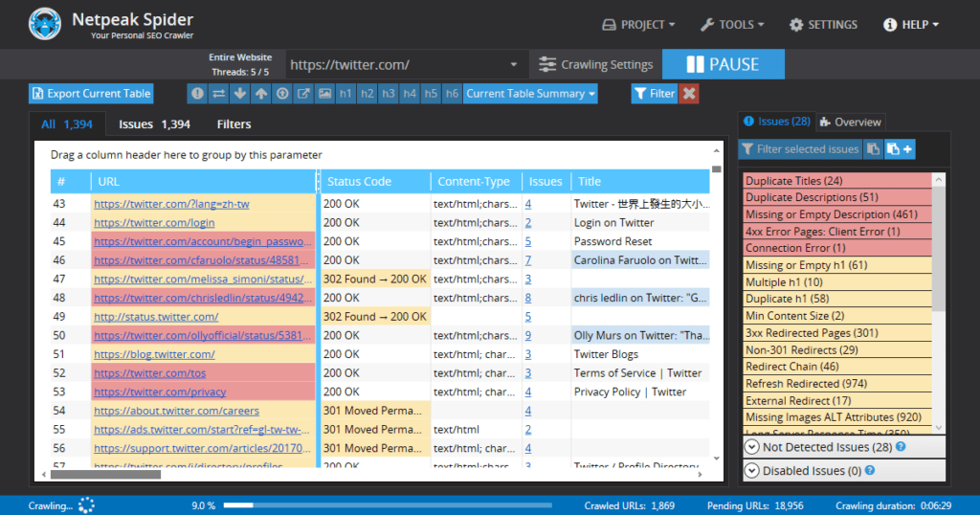980x515 pixels.
Task: Click the h3 toolbar button
Action: [x=389, y=94]
